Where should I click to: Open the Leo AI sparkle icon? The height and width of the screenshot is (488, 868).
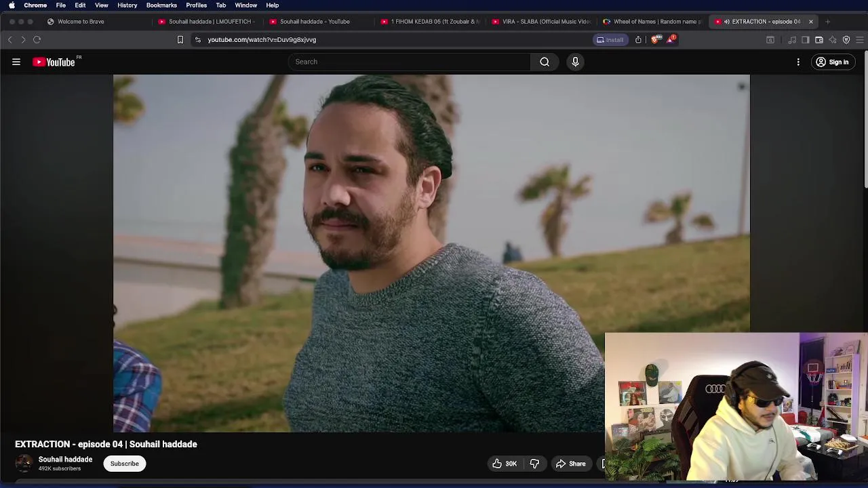coord(833,40)
